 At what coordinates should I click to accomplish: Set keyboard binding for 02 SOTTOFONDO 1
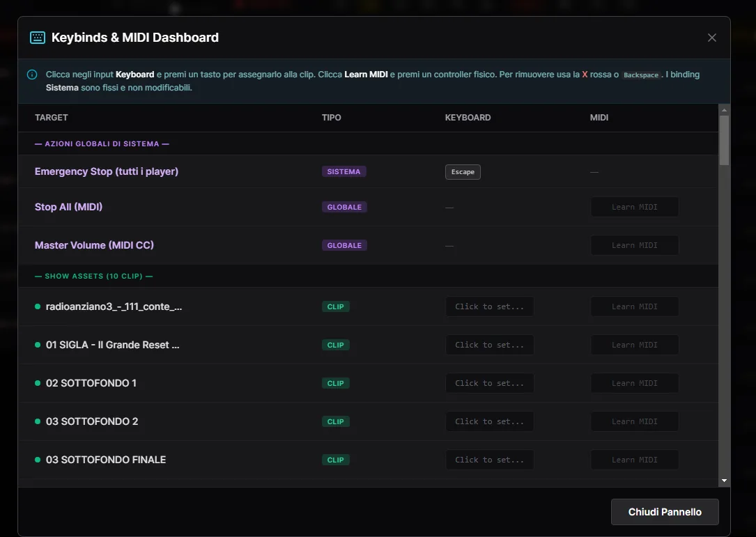point(489,383)
